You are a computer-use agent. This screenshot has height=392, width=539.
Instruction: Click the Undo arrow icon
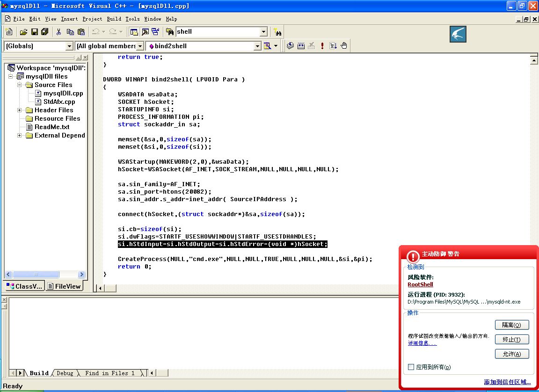point(95,32)
